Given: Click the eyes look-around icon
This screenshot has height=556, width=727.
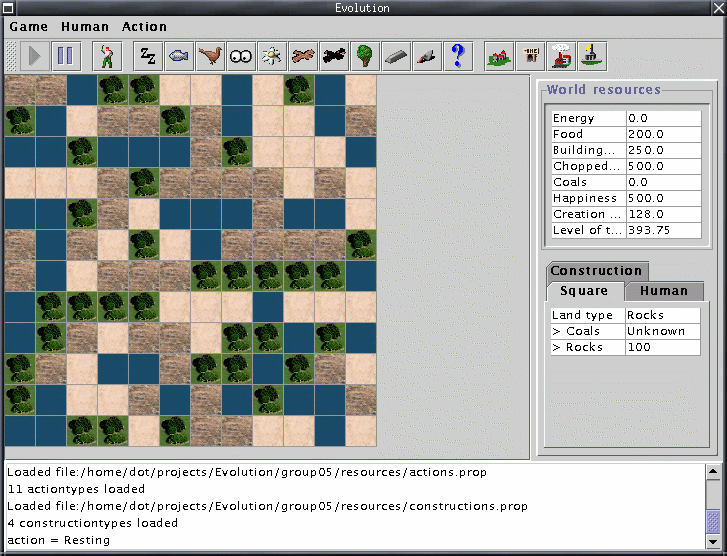Looking at the screenshot, I should pyautogui.click(x=241, y=56).
